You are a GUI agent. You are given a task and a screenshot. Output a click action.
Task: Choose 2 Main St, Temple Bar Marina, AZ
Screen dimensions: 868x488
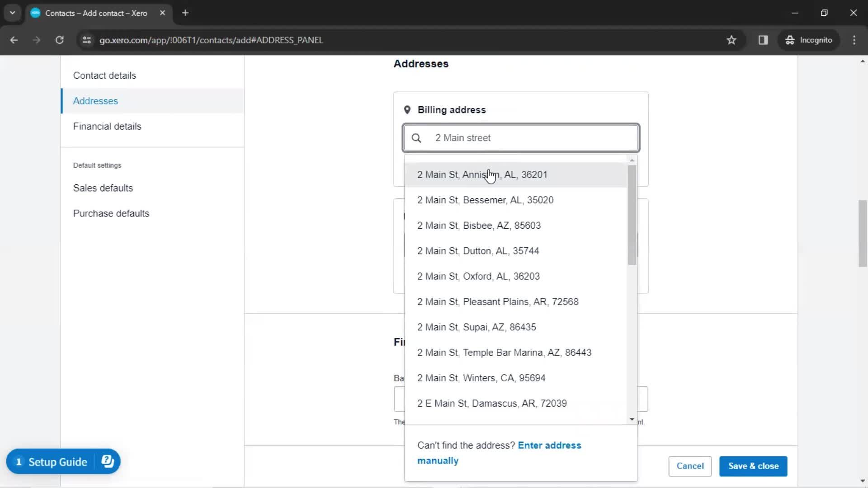pos(516,352)
